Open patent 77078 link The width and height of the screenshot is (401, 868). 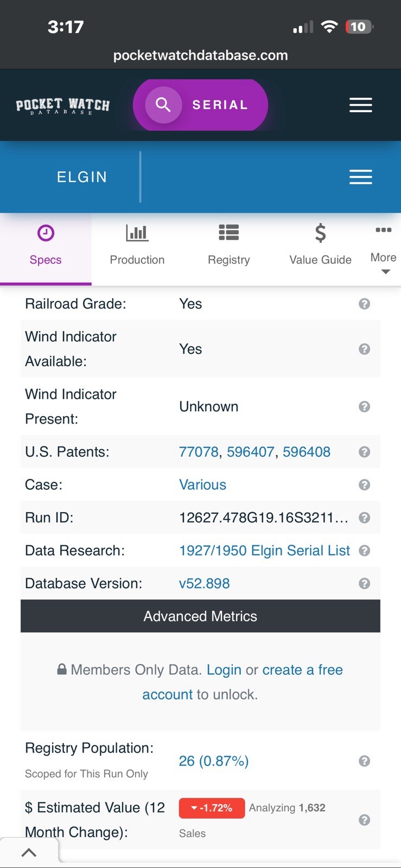click(199, 452)
